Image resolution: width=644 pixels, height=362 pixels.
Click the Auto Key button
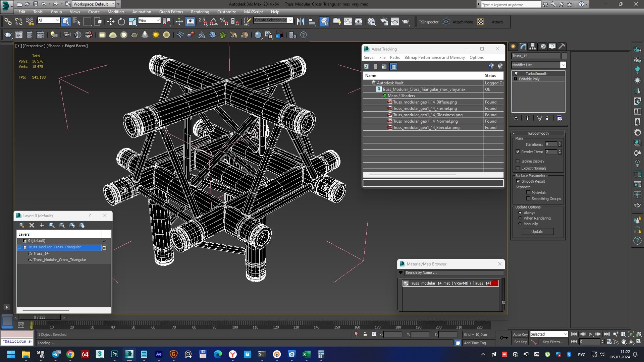pyautogui.click(x=520, y=335)
